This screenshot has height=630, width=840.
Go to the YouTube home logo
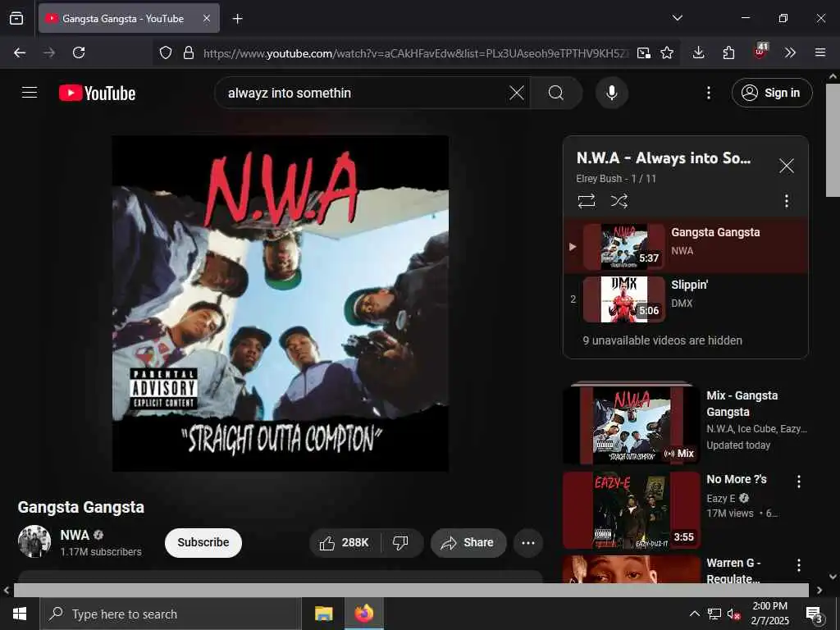(97, 94)
